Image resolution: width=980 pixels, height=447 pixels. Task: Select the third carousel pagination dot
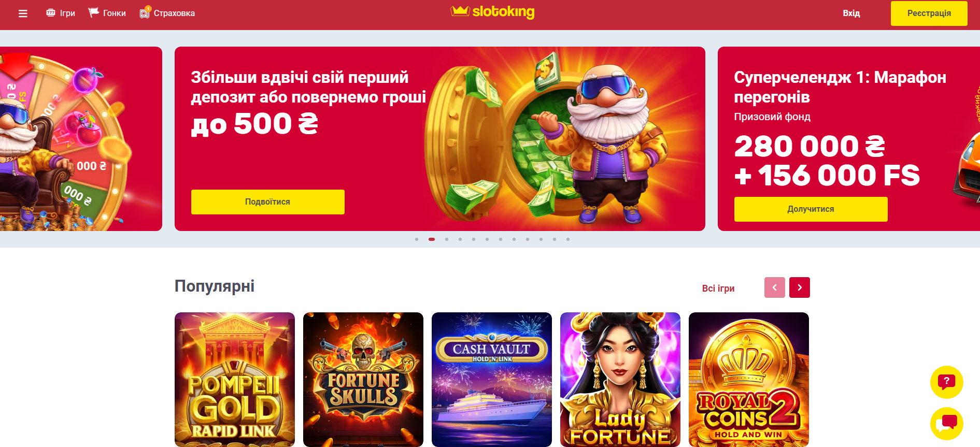point(447,239)
